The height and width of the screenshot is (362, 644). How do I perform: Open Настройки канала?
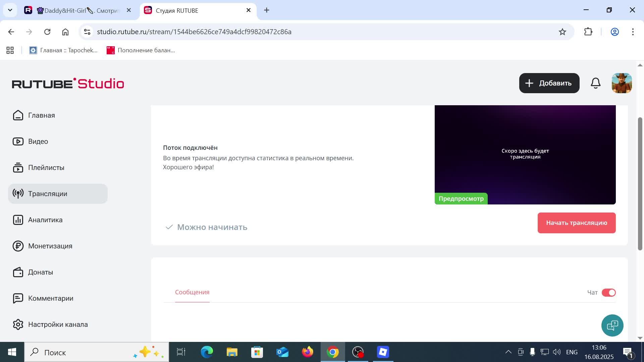(58, 324)
